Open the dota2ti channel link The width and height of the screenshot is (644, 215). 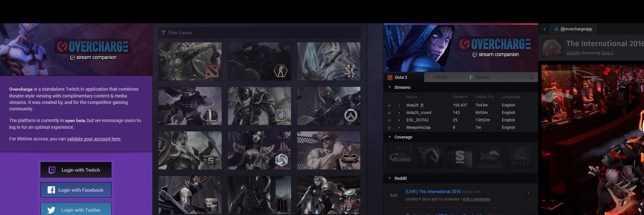[x=573, y=53]
